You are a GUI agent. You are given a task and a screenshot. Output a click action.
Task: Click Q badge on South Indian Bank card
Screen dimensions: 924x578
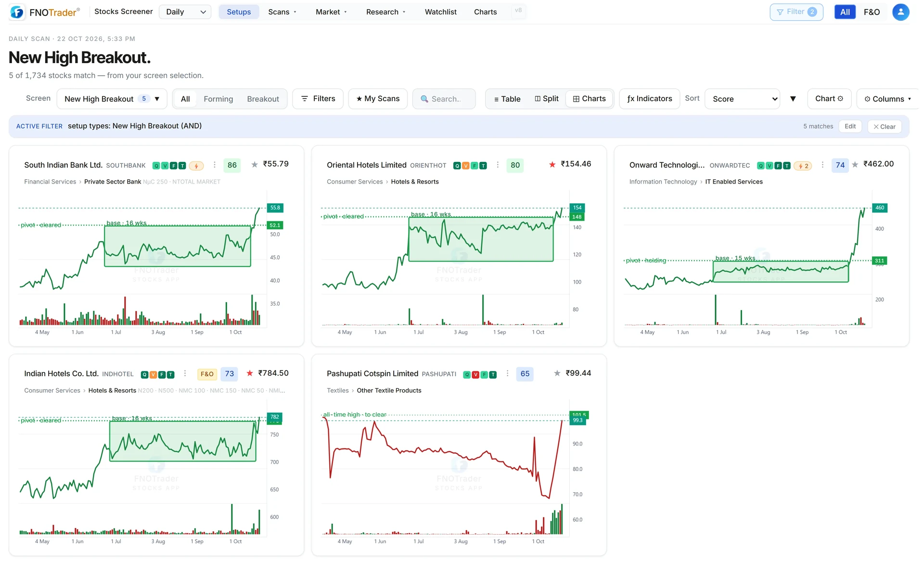[x=156, y=166]
